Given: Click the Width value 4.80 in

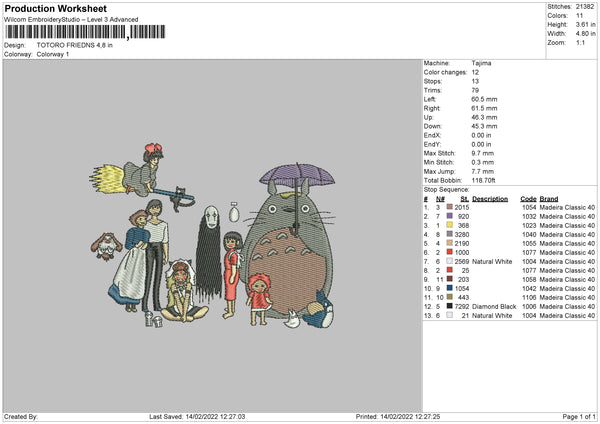Looking at the screenshot, I should [585, 34].
